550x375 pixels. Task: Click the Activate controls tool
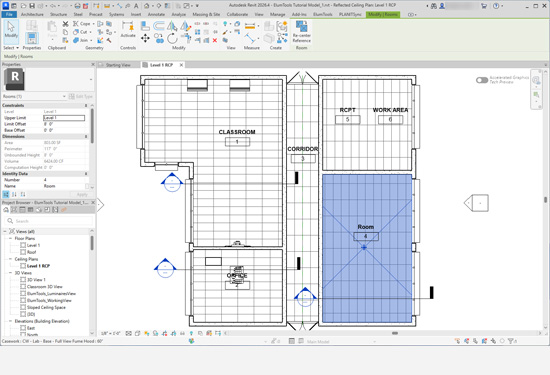(x=128, y=29)
